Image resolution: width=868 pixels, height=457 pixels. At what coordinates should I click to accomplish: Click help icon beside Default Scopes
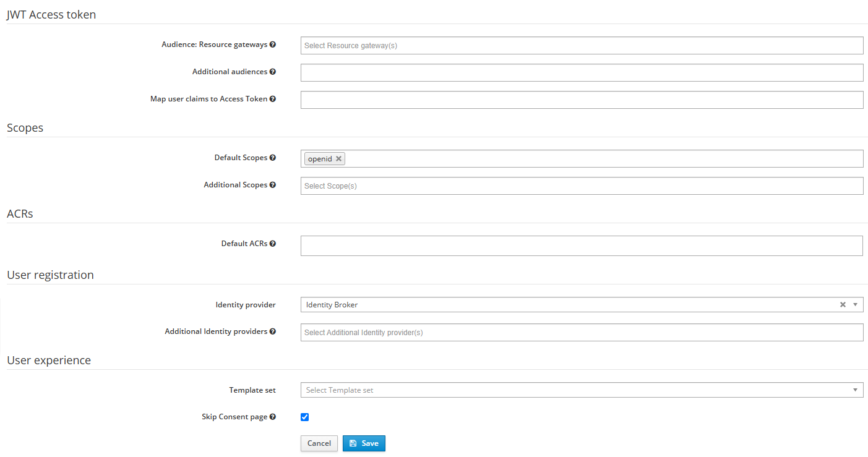pos(273,158)
